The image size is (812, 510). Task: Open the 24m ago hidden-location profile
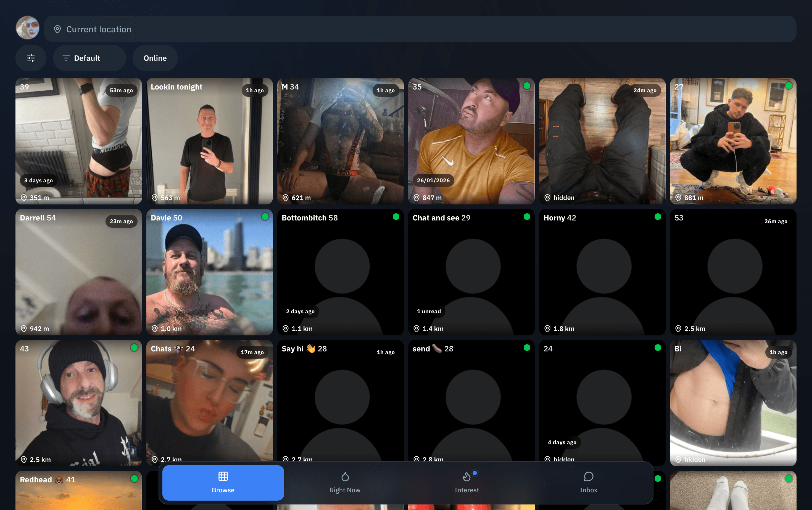pos(602,141)
